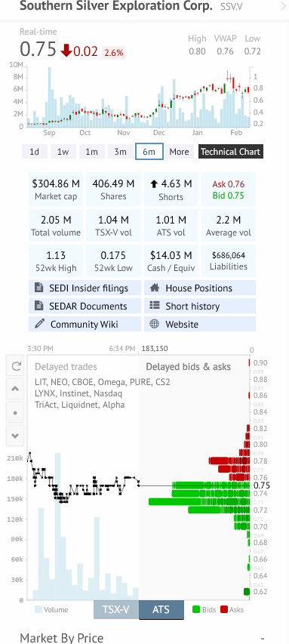Screen dimensions: 289x644
Task: Click the Southern Silver Exploration Corp. title
Action: [116, 6]
